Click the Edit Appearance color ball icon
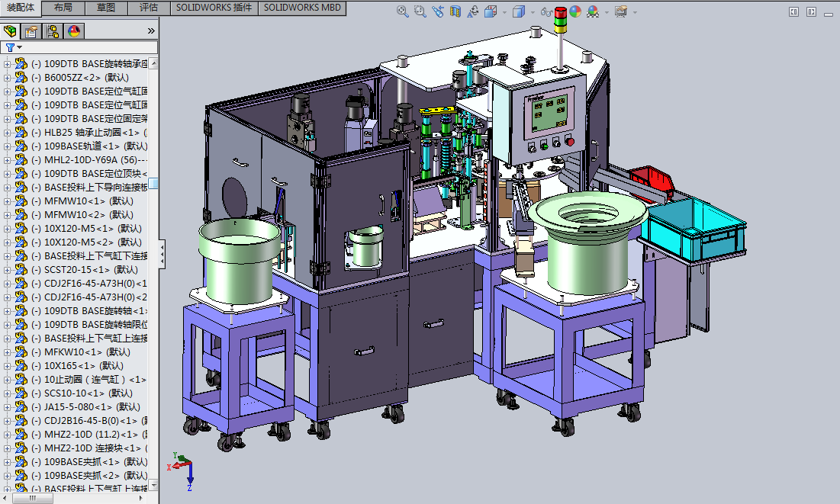 [575, 11]
